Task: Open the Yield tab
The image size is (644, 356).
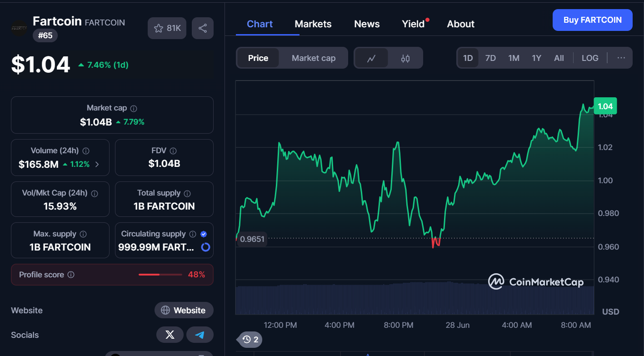Action: [413, 24]
